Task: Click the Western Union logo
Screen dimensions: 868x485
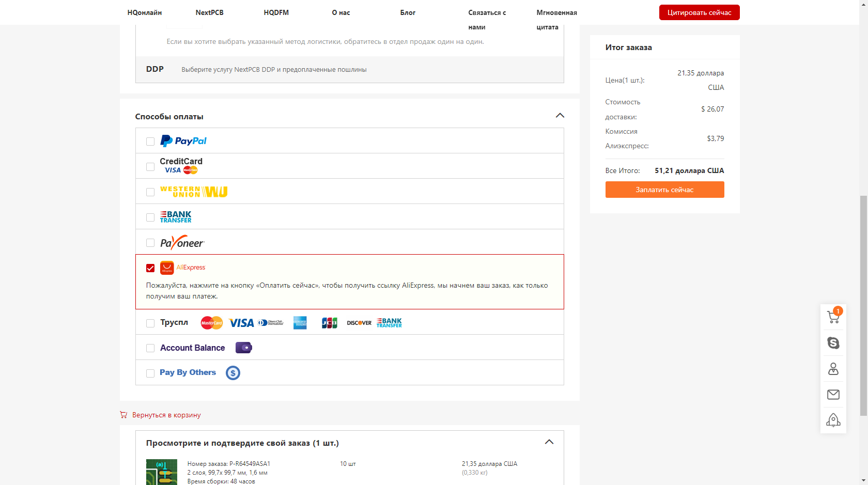Action: coord(194,192)
